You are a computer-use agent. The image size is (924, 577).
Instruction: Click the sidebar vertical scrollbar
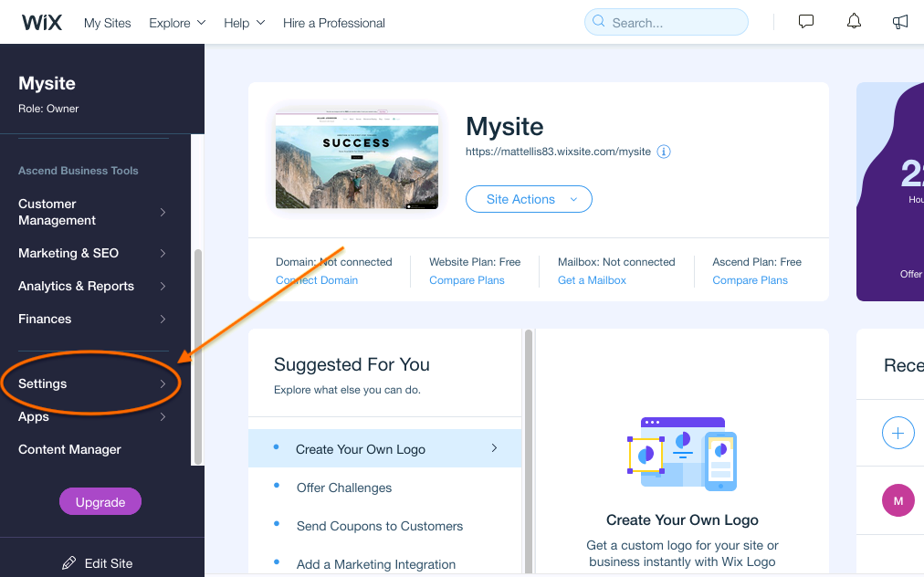pos(198,357)
